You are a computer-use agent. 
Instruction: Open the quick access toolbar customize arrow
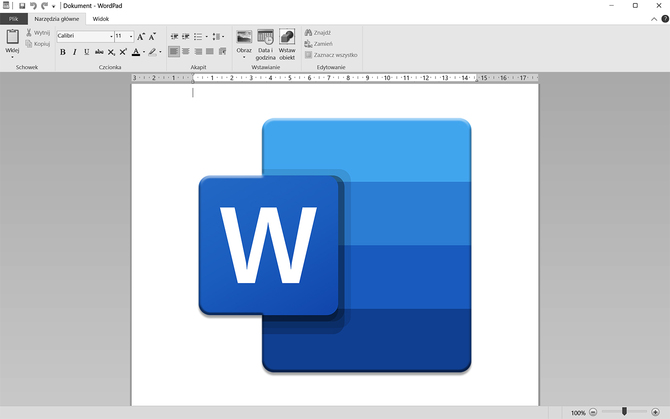53,6
